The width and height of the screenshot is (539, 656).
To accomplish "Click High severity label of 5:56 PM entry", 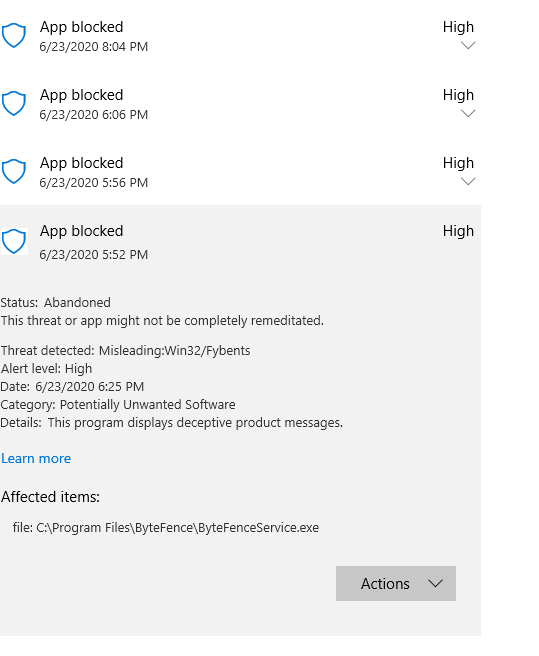I will [458, 163].
